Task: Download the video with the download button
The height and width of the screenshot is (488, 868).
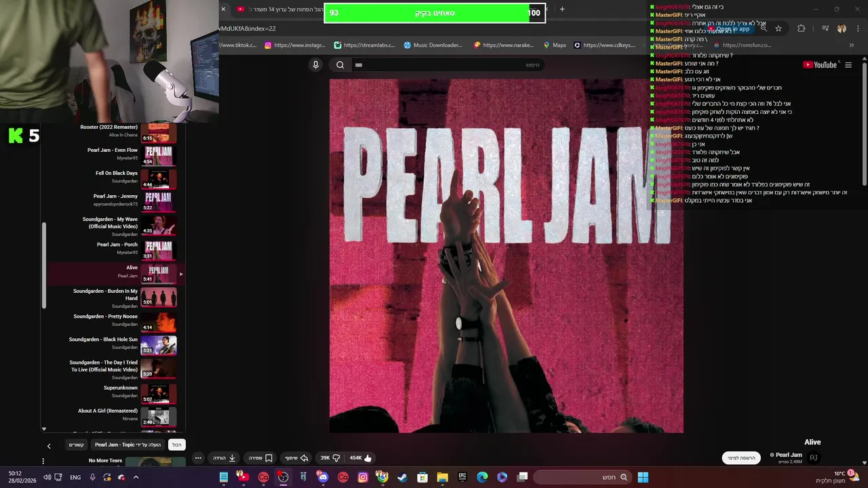Action: click(x=224, y=457)
